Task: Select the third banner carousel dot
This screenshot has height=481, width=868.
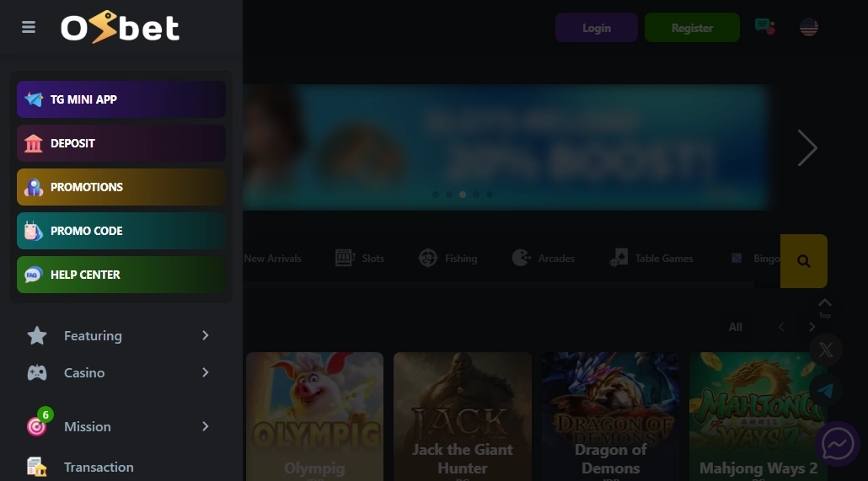Action: (463, 195)
